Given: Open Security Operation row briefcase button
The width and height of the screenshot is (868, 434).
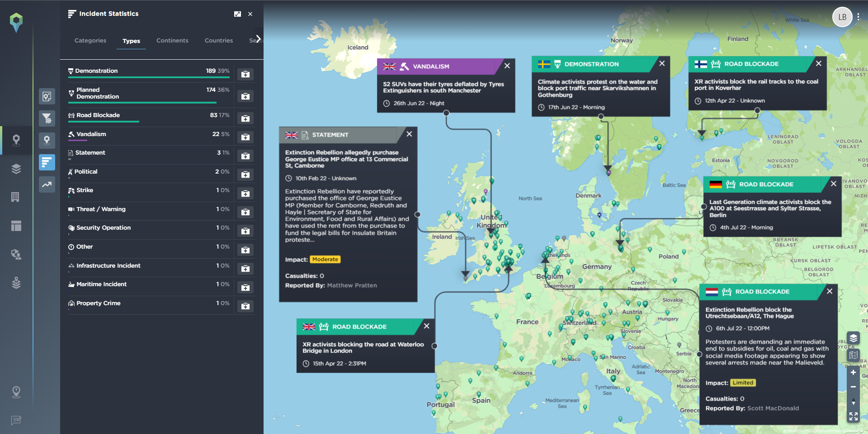Looking at the screenshot, I should pyautogui.click(x=245, y=231).
